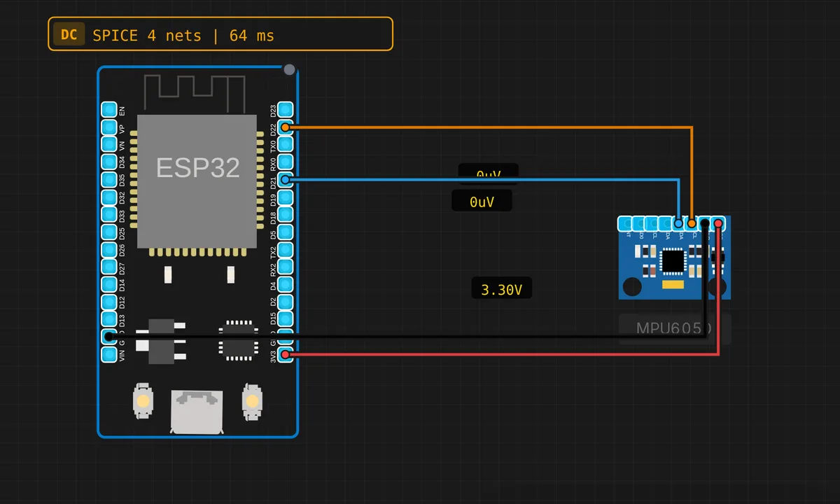Select the GND pin on the MPU6050
840x504 pixels.
point(705,223)
